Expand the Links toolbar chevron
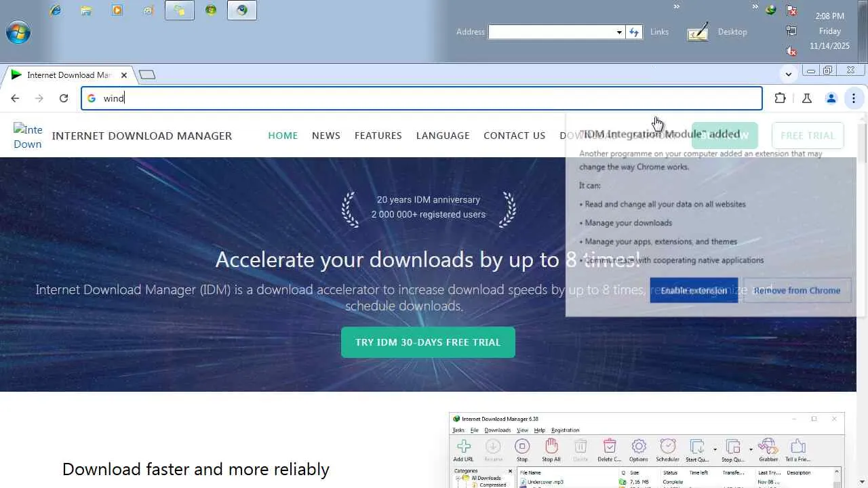868x488 pixels. click(676, 7)
